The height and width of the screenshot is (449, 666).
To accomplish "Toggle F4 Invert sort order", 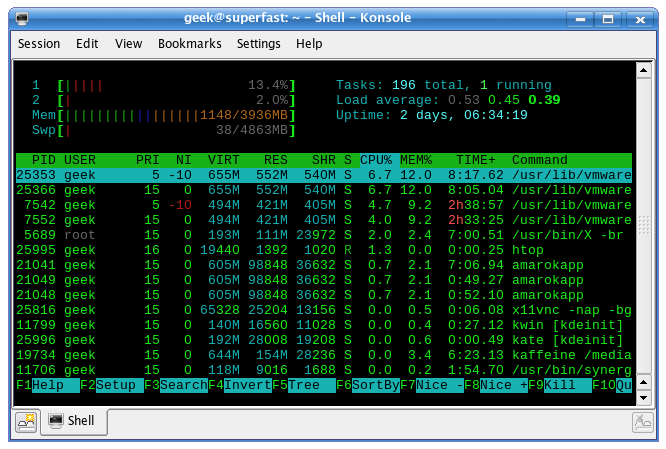I will (x=237, y=385).
